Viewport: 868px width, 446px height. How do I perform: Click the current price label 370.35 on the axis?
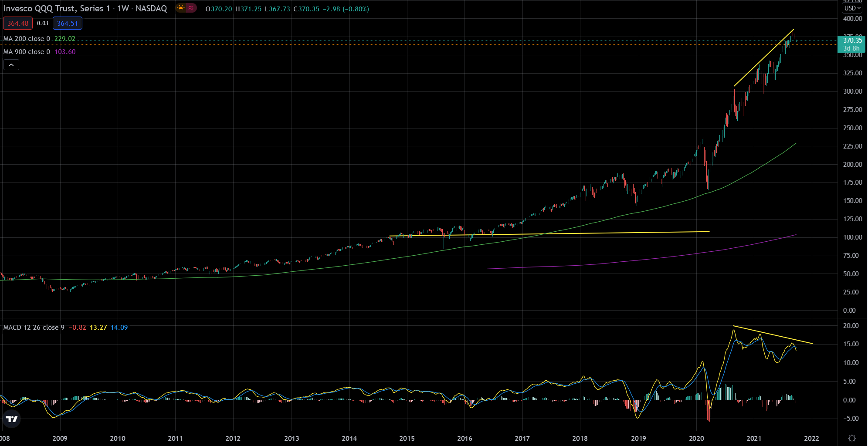851,41
